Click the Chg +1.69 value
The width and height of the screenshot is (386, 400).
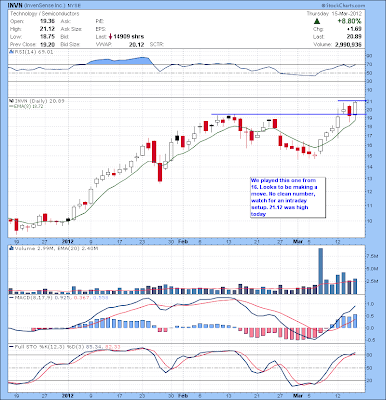pyautogui.click(x=355, y=29)
